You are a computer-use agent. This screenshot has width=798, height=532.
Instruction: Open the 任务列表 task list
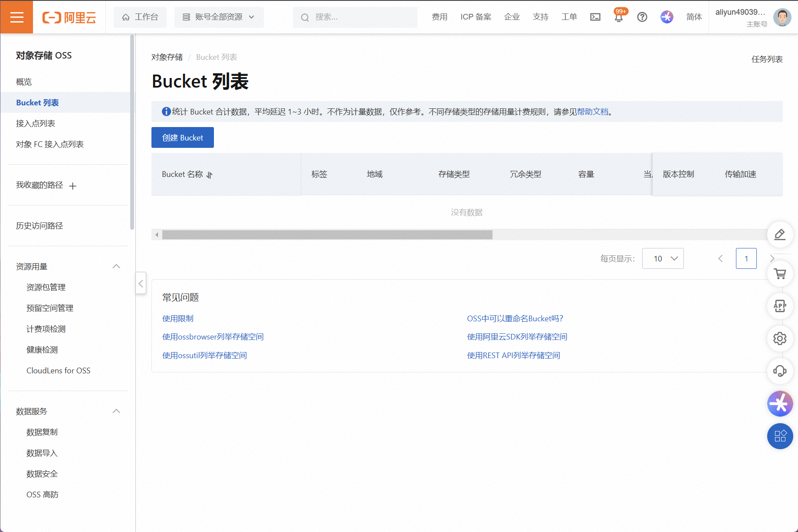tap(767, 59)
